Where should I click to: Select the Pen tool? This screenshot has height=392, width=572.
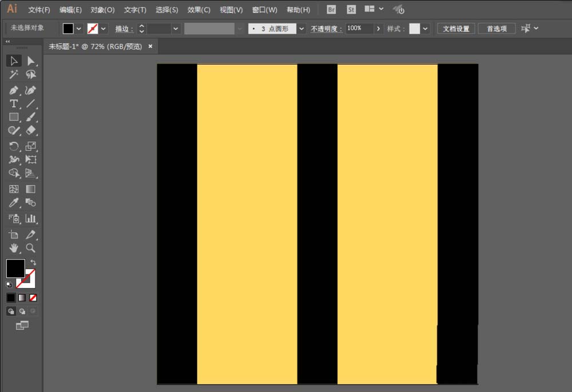coord(14,90)
